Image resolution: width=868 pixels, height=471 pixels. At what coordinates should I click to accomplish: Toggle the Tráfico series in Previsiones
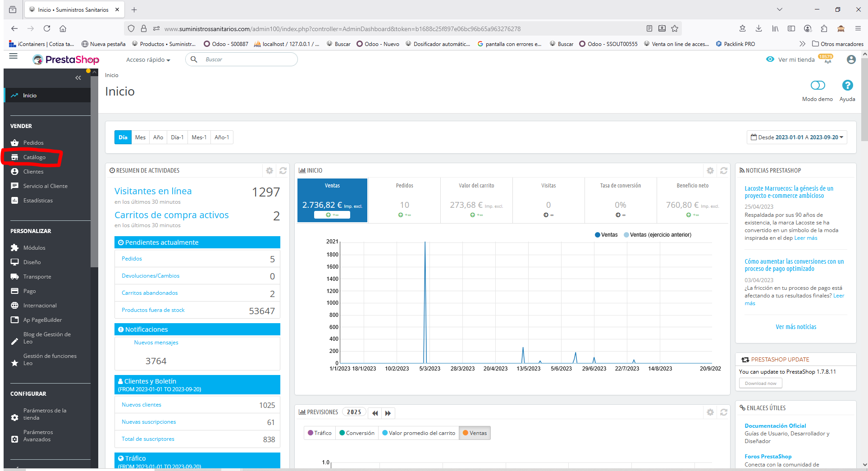[x=320, y=433]
